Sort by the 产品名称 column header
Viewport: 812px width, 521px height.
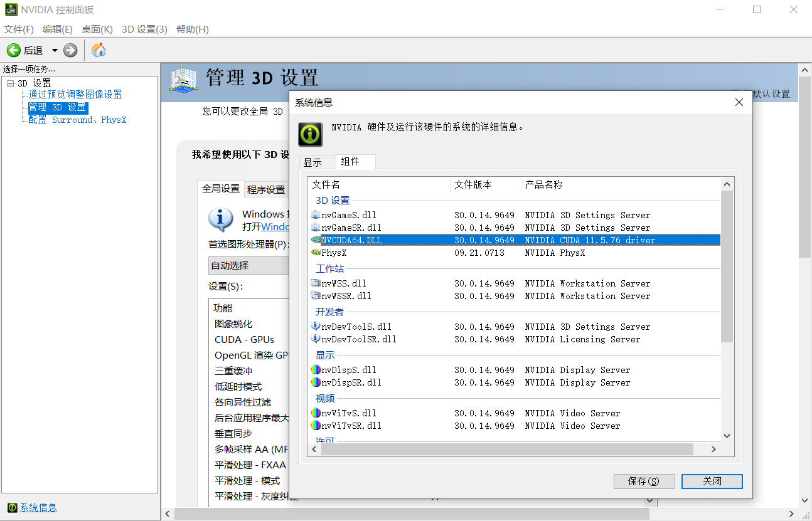[x=621, y=184]
